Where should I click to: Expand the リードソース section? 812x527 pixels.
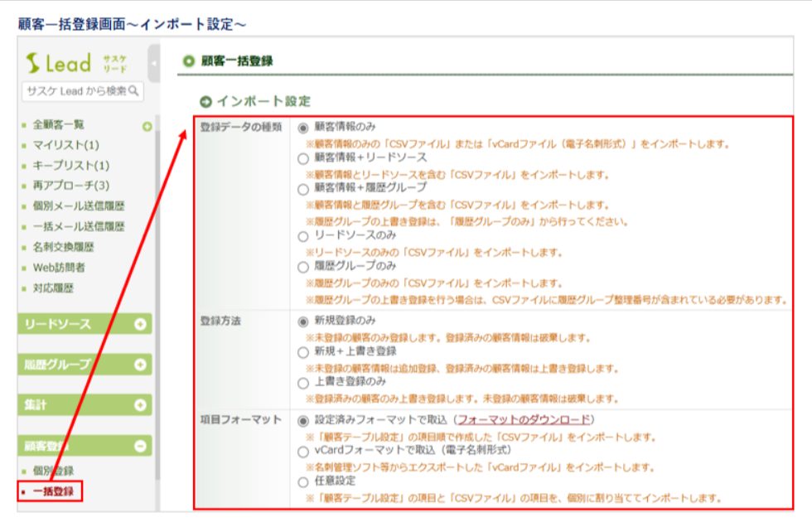tap(140, 324)
